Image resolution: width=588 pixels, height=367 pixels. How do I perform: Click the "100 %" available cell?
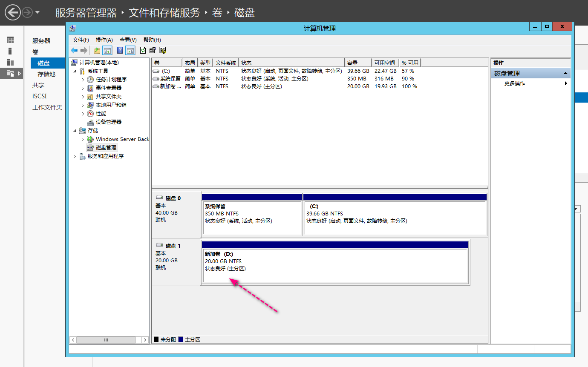point(409,86)
